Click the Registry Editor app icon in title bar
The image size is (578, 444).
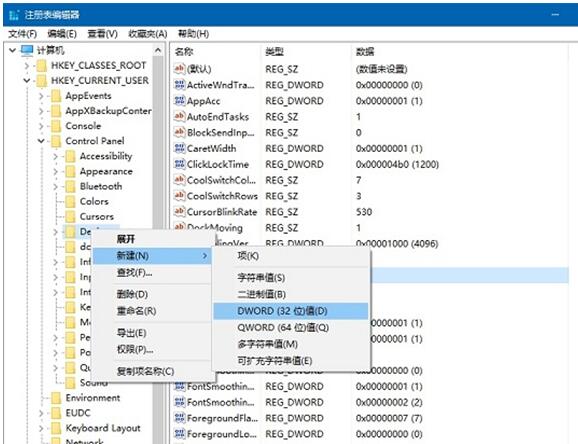(14, 15)
